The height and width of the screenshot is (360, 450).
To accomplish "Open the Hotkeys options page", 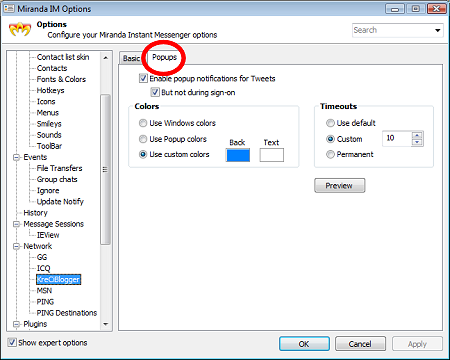I will coord(50,90).
